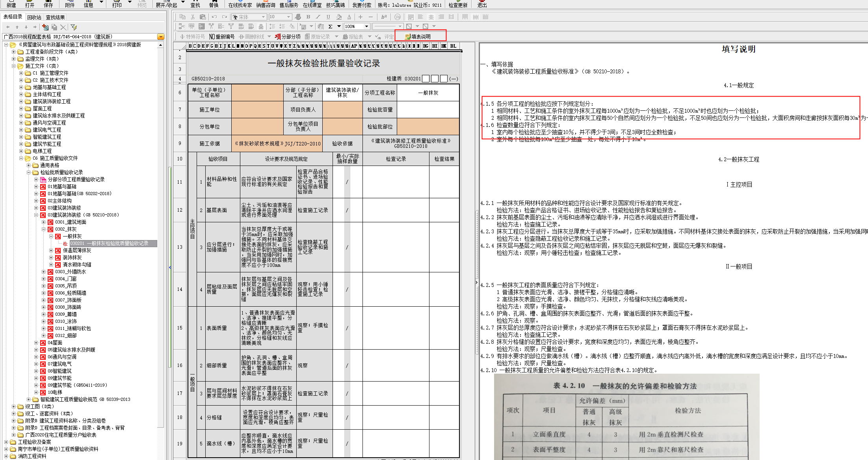Tick the second checkbox after 桂建质 030201

coord(435,79)
